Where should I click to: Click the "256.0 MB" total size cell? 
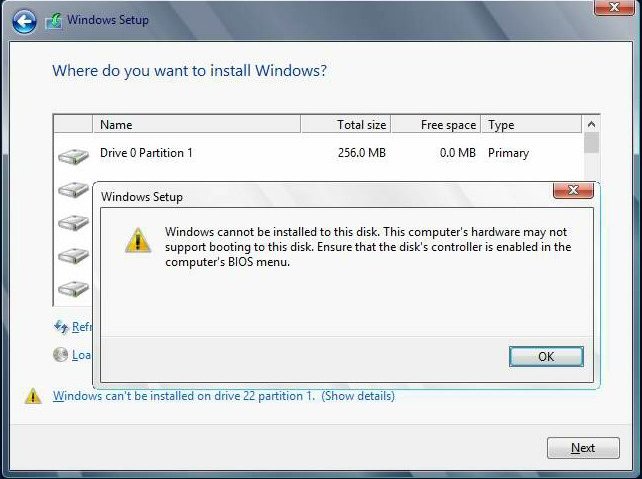[362, 153]
